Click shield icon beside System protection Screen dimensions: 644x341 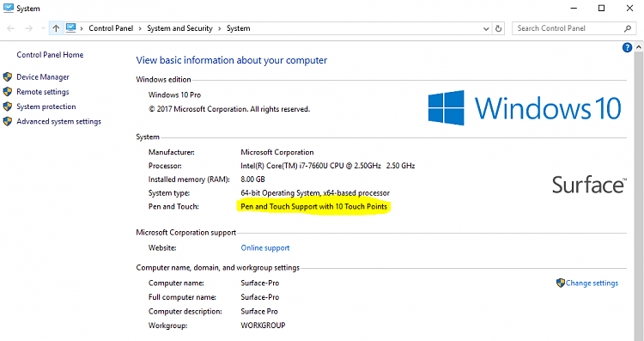tap(8, 107)
